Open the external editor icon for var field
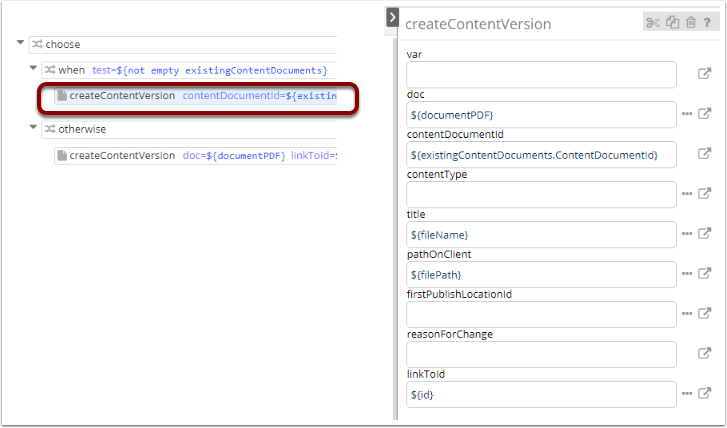 704,74
